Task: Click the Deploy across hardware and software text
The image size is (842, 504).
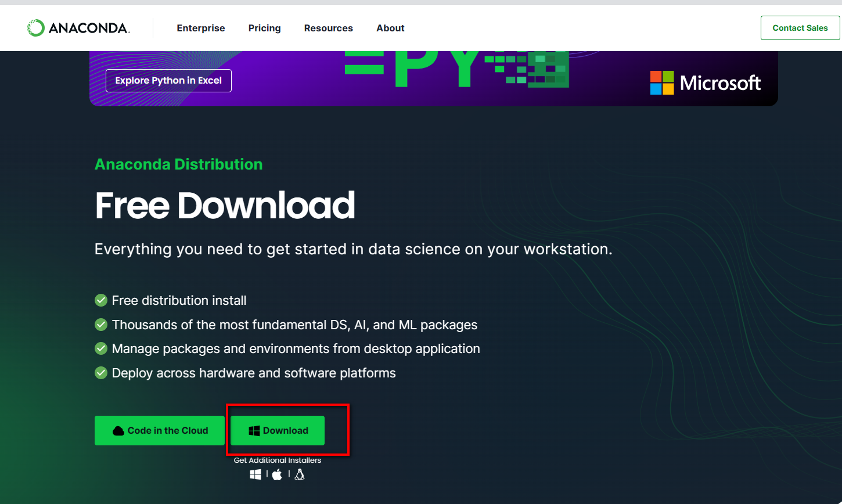Action: tap(254, 373)
